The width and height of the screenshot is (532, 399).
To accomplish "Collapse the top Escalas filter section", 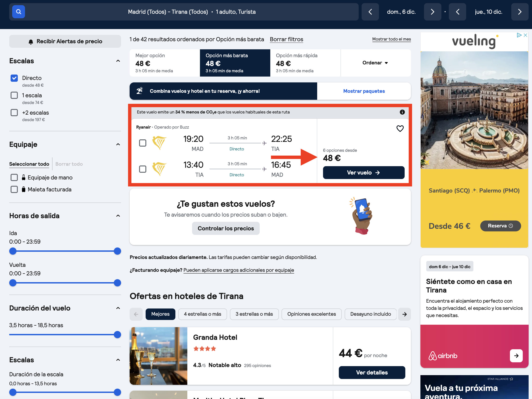I will pos(118,61).
